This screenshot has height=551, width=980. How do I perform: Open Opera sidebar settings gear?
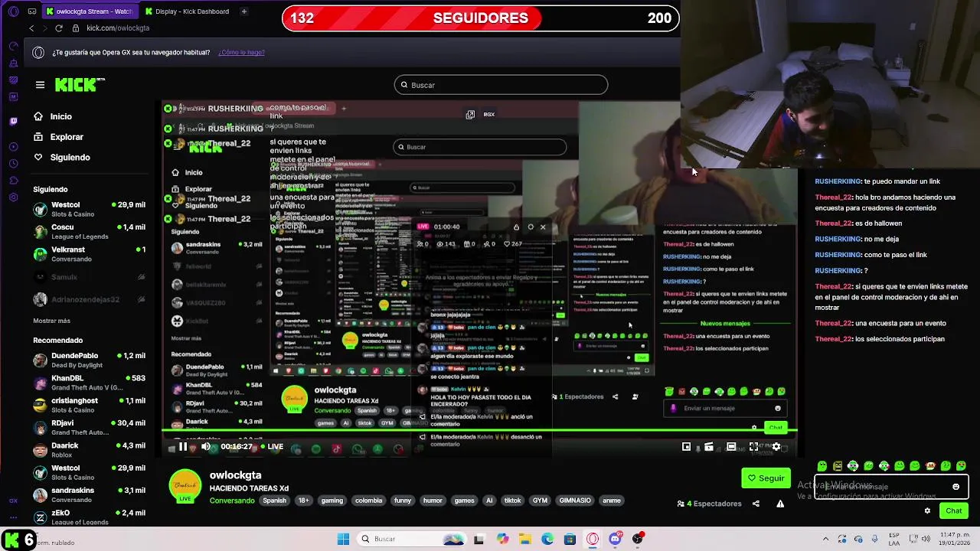point(13,197)
